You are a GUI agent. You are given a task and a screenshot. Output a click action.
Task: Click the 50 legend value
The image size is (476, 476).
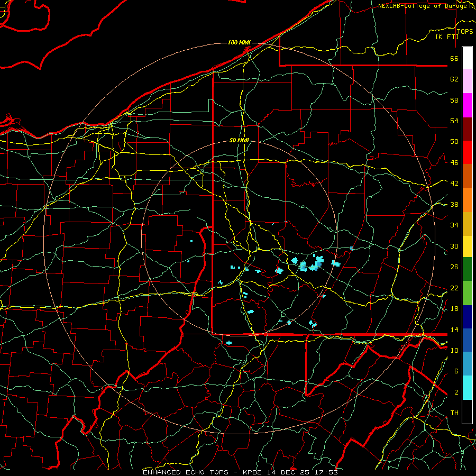coord(454,141)
